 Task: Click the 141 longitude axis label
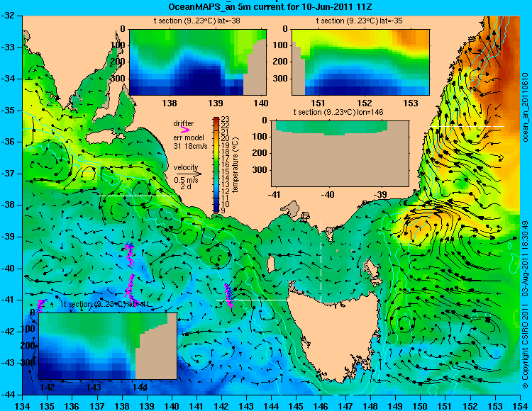click(x=196, y=406)
